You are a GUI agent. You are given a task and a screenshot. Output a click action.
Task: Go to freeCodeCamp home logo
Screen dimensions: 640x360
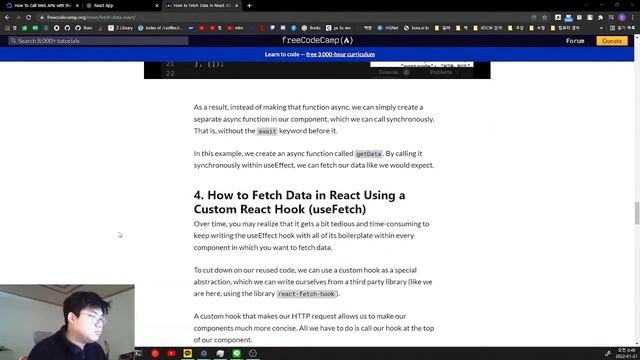[317, 40]
